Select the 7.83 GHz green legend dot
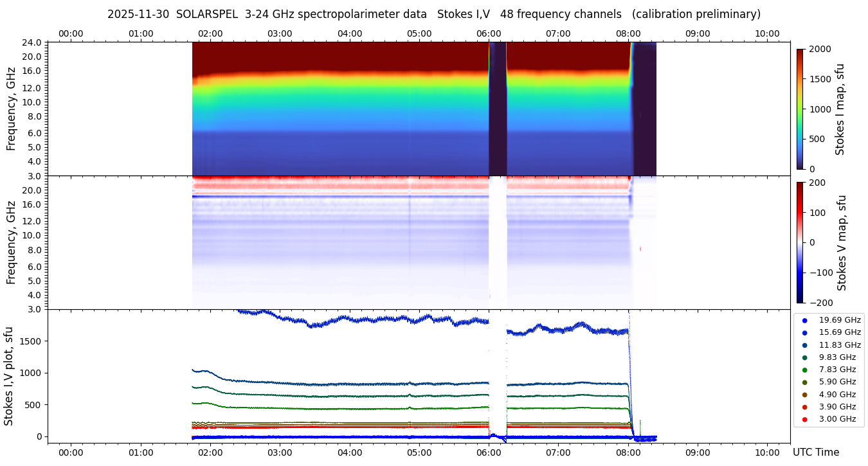This screenshot has height=466, width=868. [804, 370]
